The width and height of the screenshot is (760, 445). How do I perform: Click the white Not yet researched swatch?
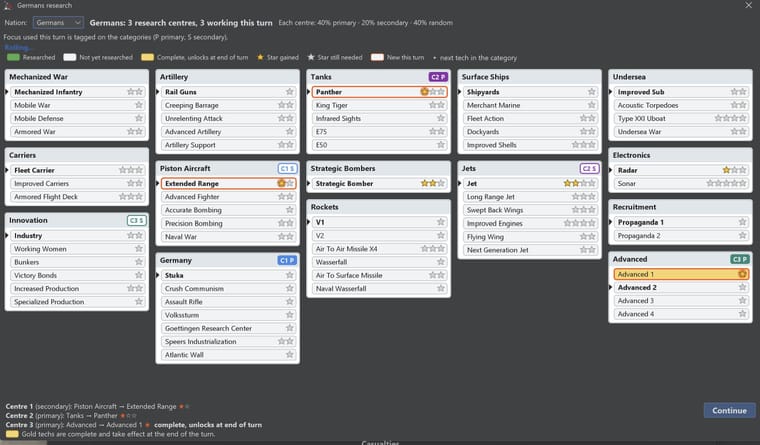pyautogui.click(x=70, y=57)
